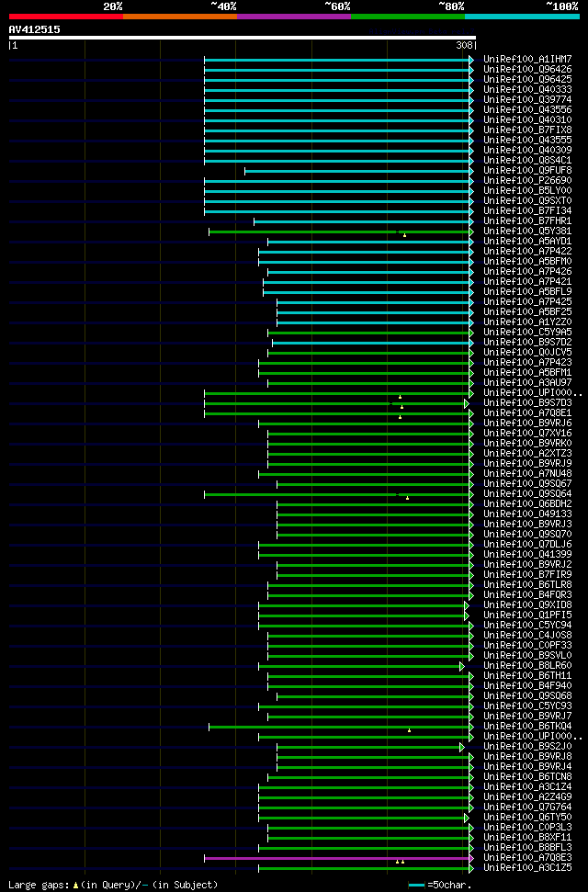Screen dimensions: 588x892
Task: Click the purple ~60% legend segment
Action: point(294,17)
